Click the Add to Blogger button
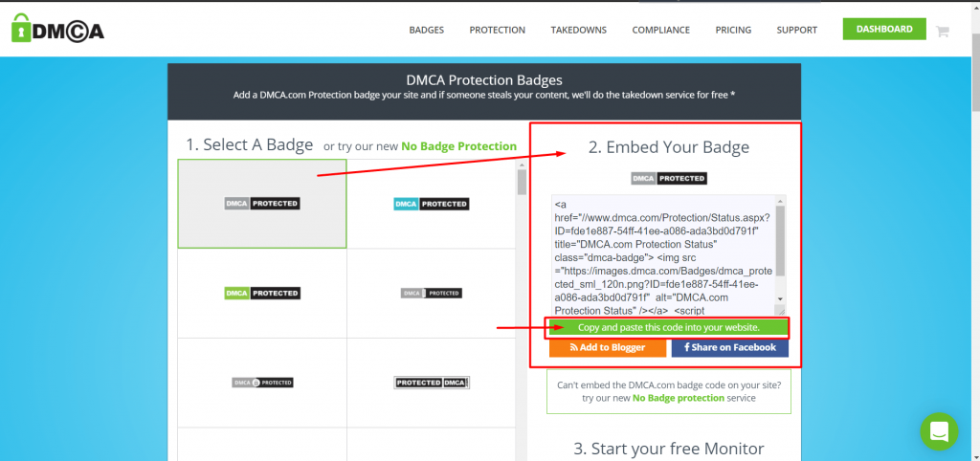The width and height of the screenshot is (980, 461). [x=608, y=348]
